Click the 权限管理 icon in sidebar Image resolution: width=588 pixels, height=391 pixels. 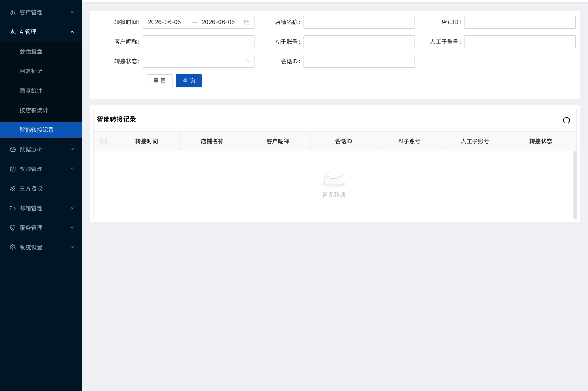[13, 169]
